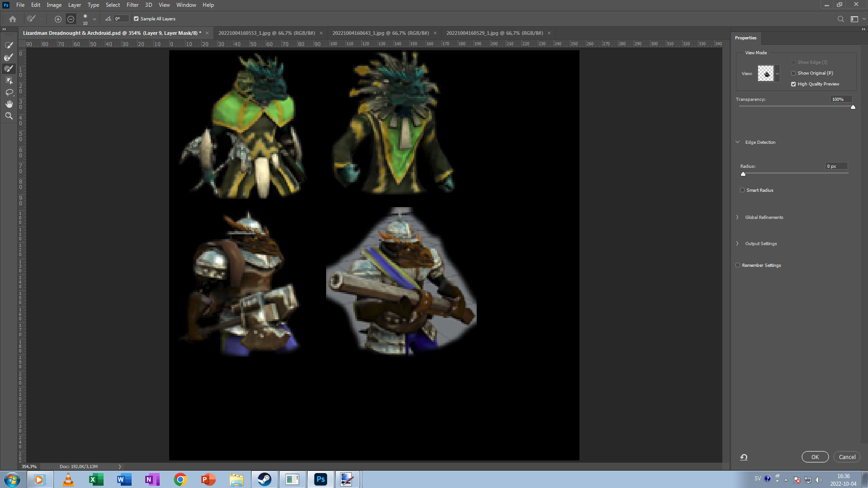Open Excel from the taskbar
868x488 pixels.
point(96,479)
